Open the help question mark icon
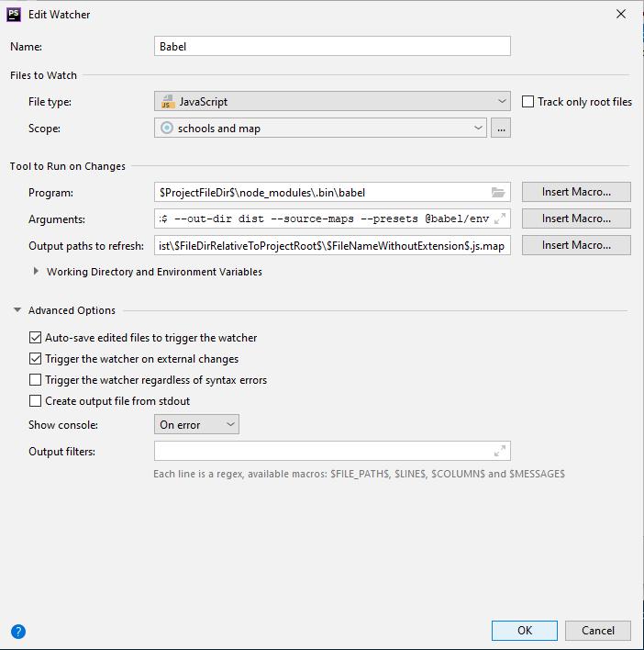The width and height of the screenshot is (644, 650). coord(18,632)
